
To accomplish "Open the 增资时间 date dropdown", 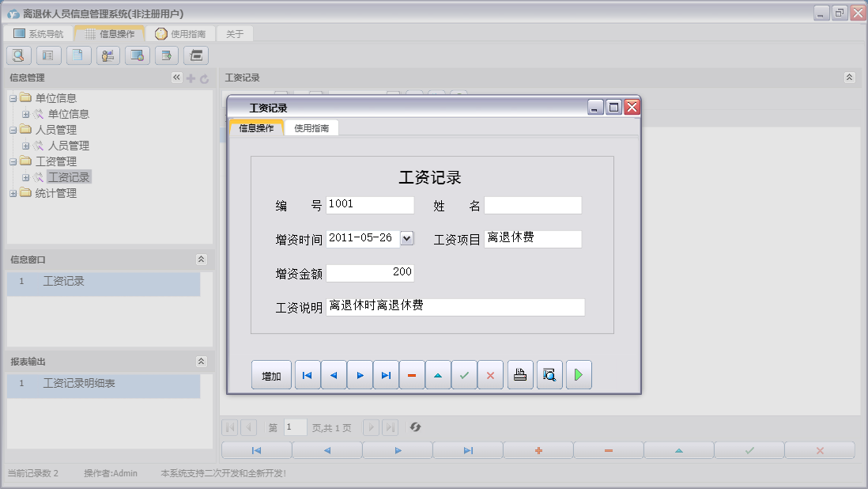I will pyautogui.click(x=407, y=238).
